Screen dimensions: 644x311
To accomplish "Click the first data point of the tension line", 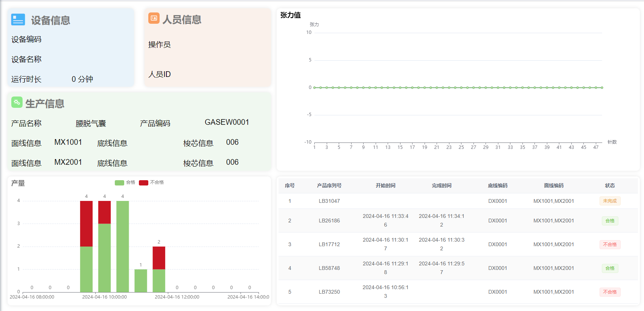I will coord(315,87).
